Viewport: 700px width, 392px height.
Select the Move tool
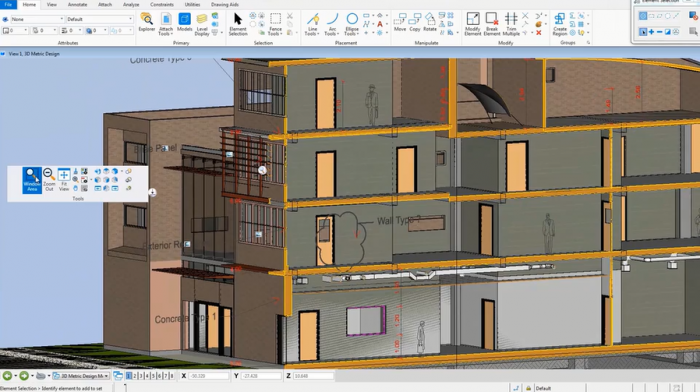click(x=400, y=22)
